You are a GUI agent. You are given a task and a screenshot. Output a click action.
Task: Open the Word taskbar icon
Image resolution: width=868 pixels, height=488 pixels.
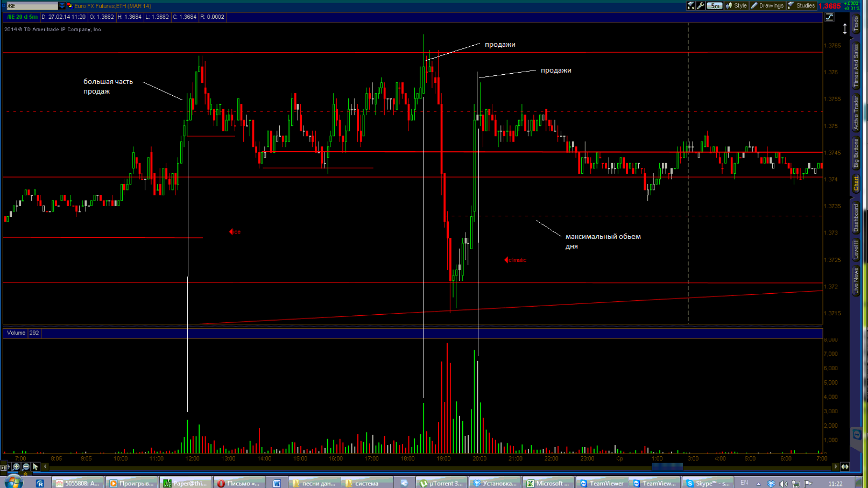(x=277, y=483)
